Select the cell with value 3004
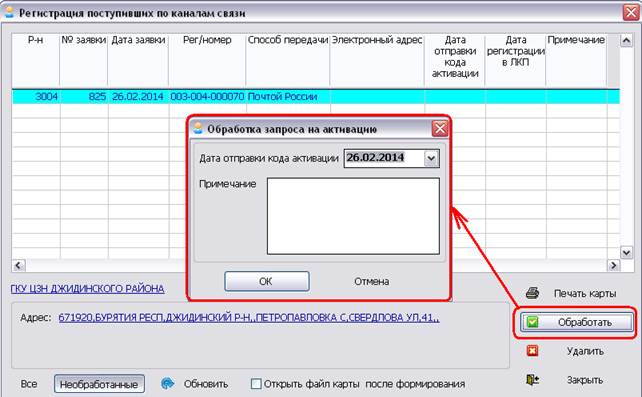642x397 pixels. pos(36,97)
